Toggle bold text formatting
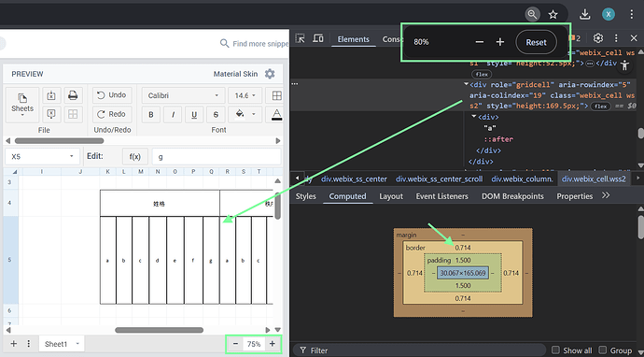 [151, 115]
